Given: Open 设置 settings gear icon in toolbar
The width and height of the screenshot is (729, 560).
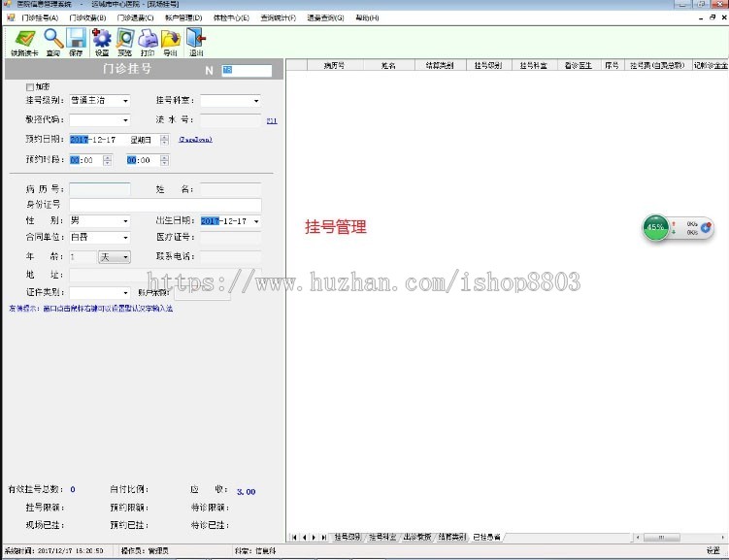Looking at the screenshot, I should (101, 42).
